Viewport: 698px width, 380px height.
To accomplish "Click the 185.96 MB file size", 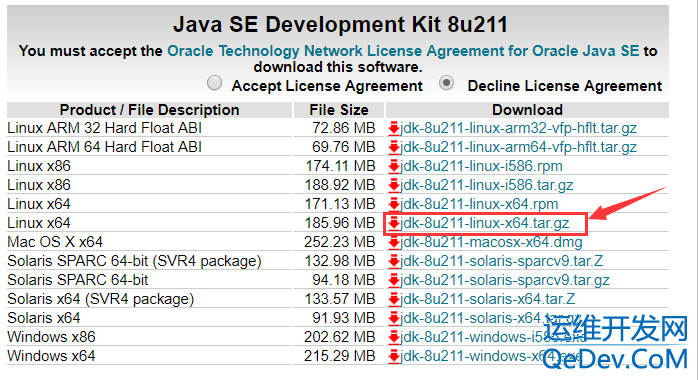I will (340, 223).
